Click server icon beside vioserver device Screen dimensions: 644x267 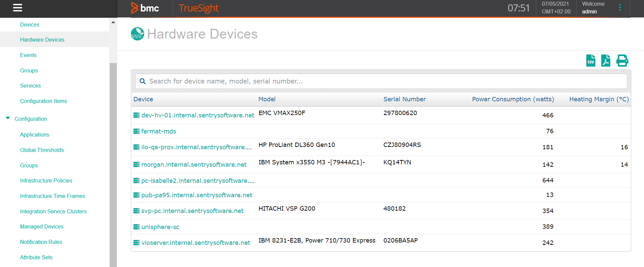tap(136, 243)
